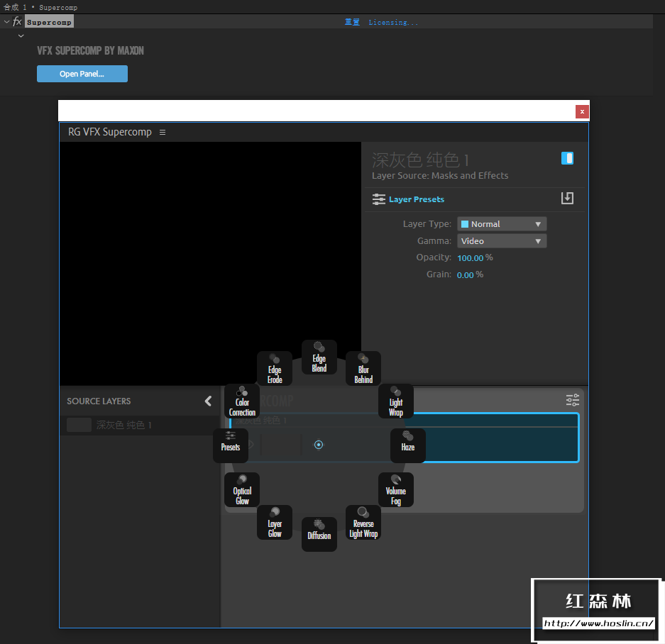This screenshot has width=665, height=644.
Task: Apply the Reverse Light Wrap effect
Action: 363,522
